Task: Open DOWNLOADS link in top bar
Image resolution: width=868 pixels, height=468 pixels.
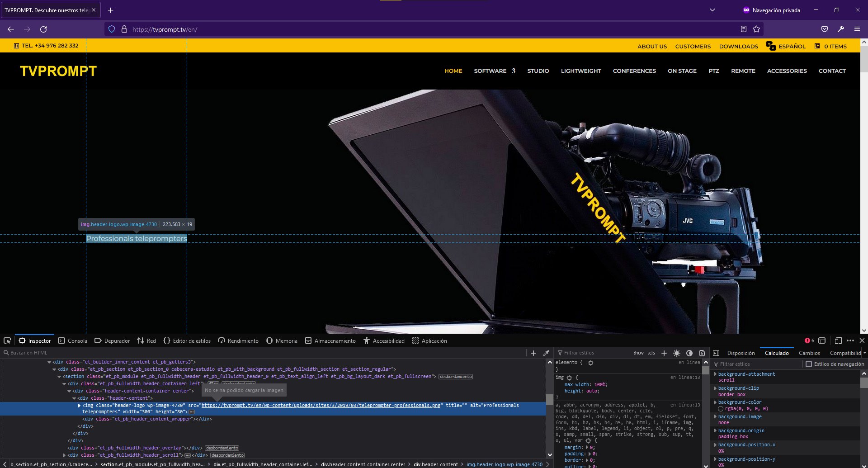Action: 738,46
